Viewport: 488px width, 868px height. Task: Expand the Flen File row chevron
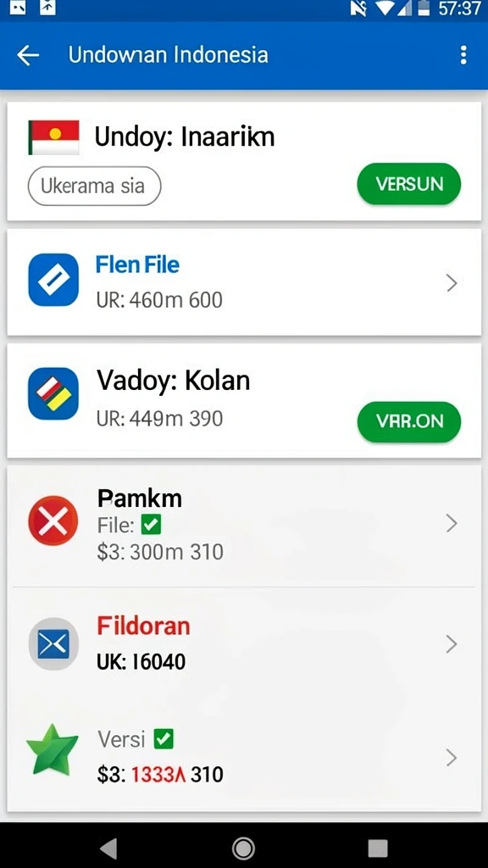[x=452, y=283]
